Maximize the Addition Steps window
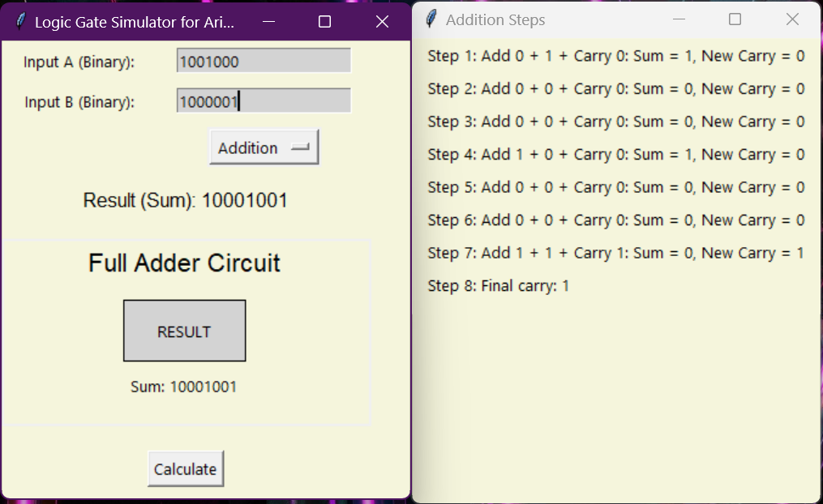This screenshot has width=823, height=504. click(x=735, y=19)
